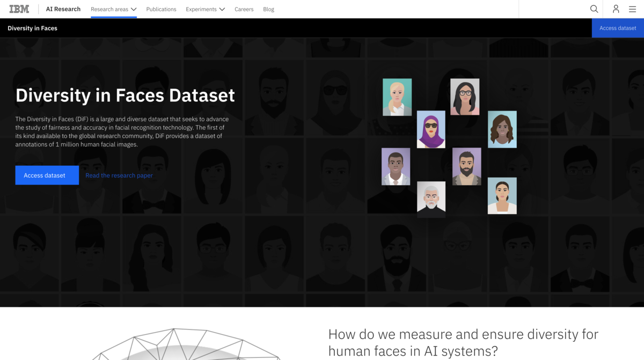Go to Careers menu item

pos(244,9)
